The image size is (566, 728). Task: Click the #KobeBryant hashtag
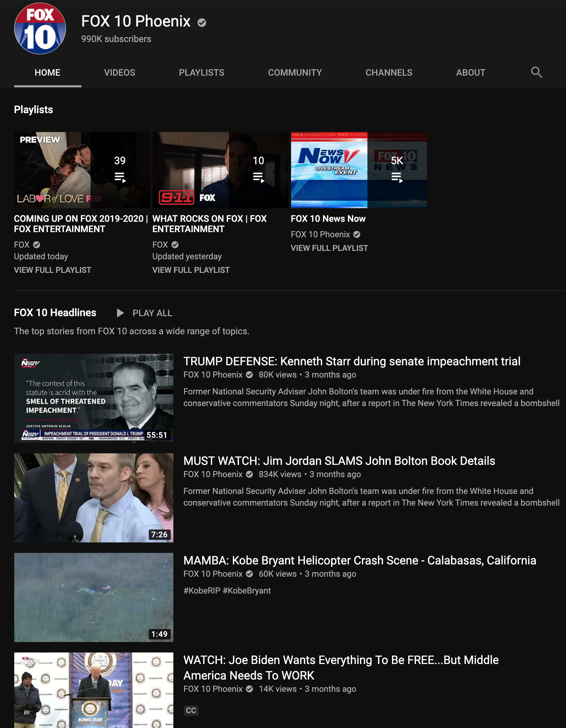click(x=247, y=591)
